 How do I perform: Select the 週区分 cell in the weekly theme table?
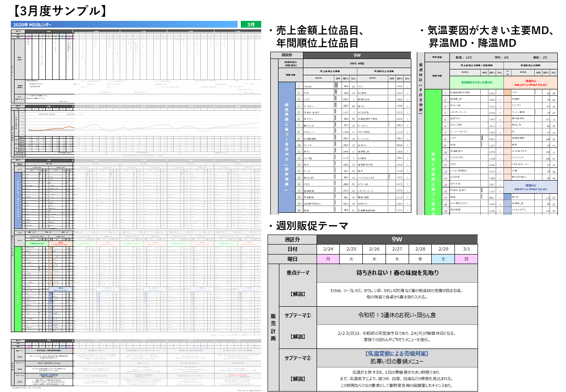click(x=292, y=240)
